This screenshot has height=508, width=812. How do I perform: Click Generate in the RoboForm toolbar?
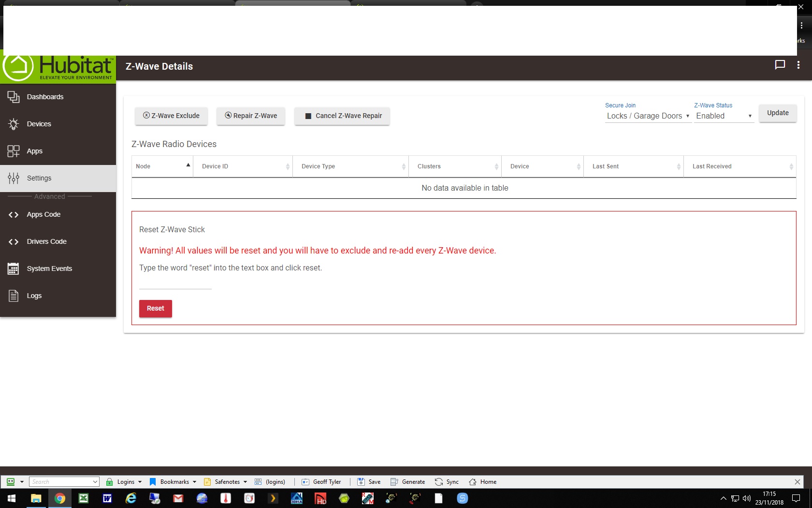click(x=407, y=481)
